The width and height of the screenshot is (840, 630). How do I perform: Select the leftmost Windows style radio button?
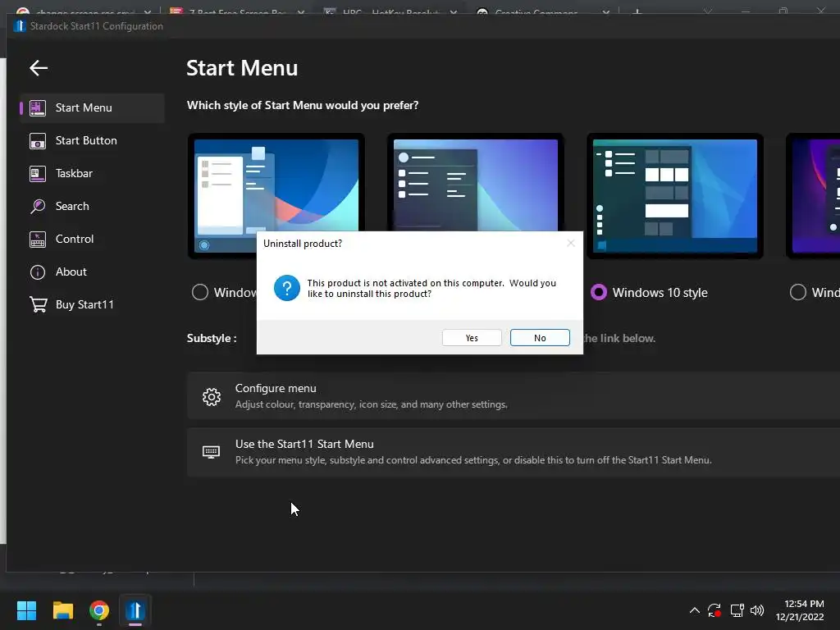tap(200, 292)
